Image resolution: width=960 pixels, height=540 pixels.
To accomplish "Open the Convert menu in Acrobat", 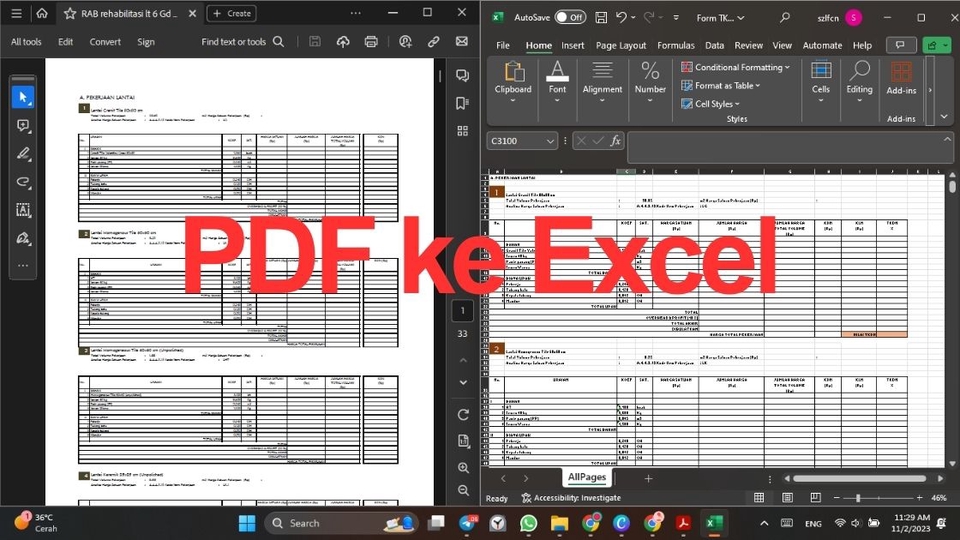I will [x=105, y=42].
